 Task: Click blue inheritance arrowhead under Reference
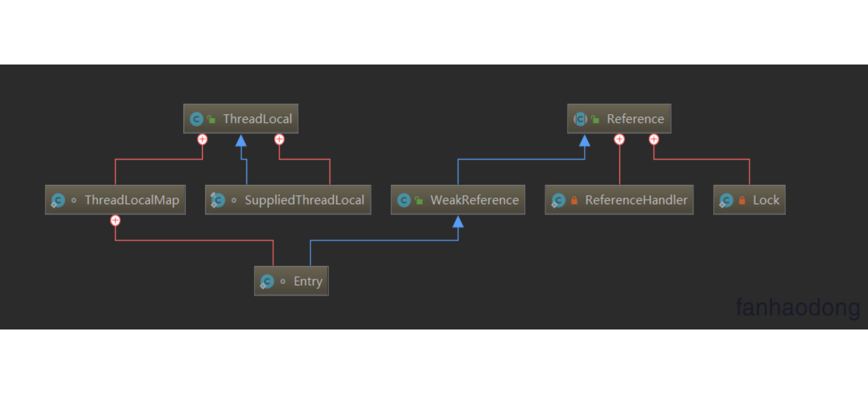tap(585, 140)
